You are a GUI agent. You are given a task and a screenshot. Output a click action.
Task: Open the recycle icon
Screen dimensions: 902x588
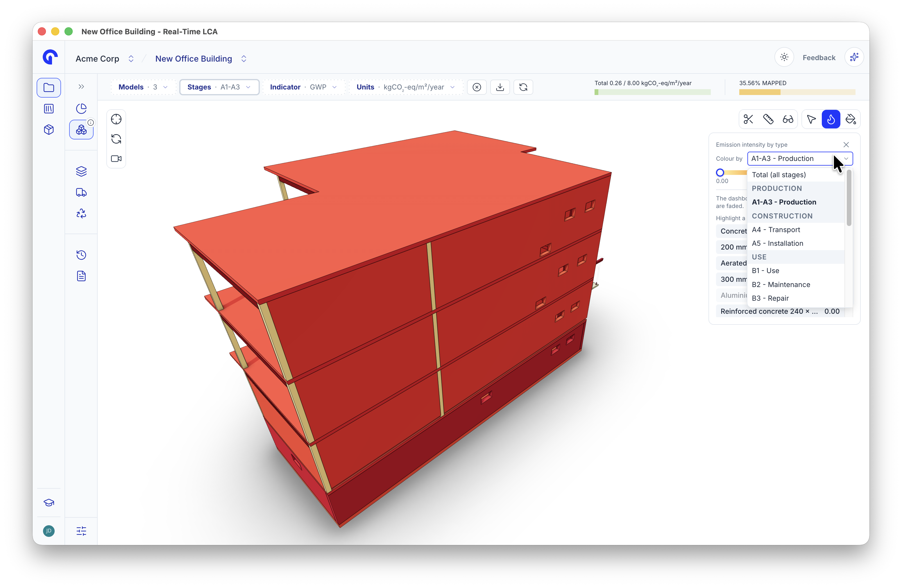(x=81, y=214)
